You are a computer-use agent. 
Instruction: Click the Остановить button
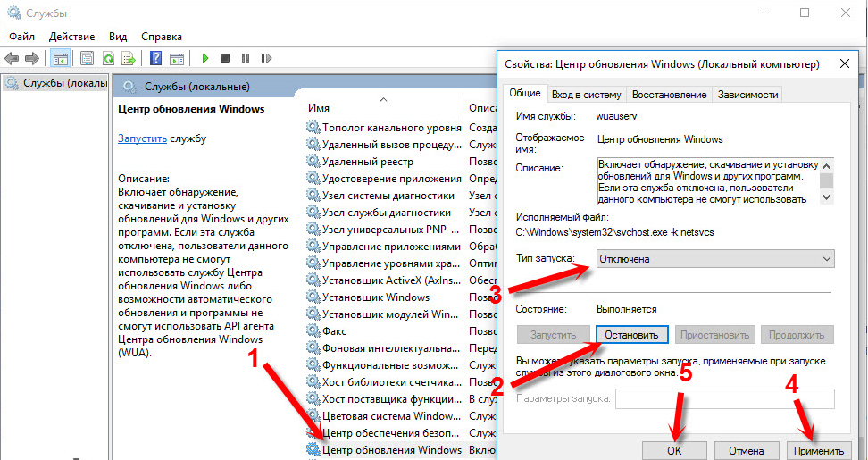tap(631, 334)
